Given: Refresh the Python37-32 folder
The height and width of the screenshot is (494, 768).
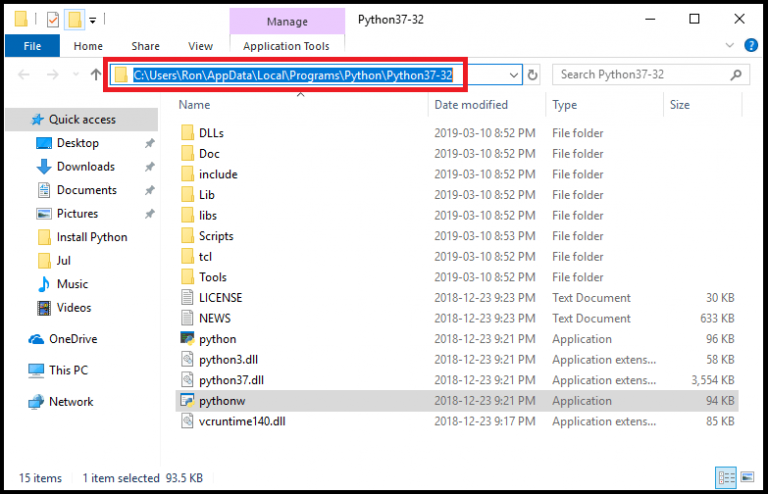Looking at the screenshot, I should click(532, 75).
